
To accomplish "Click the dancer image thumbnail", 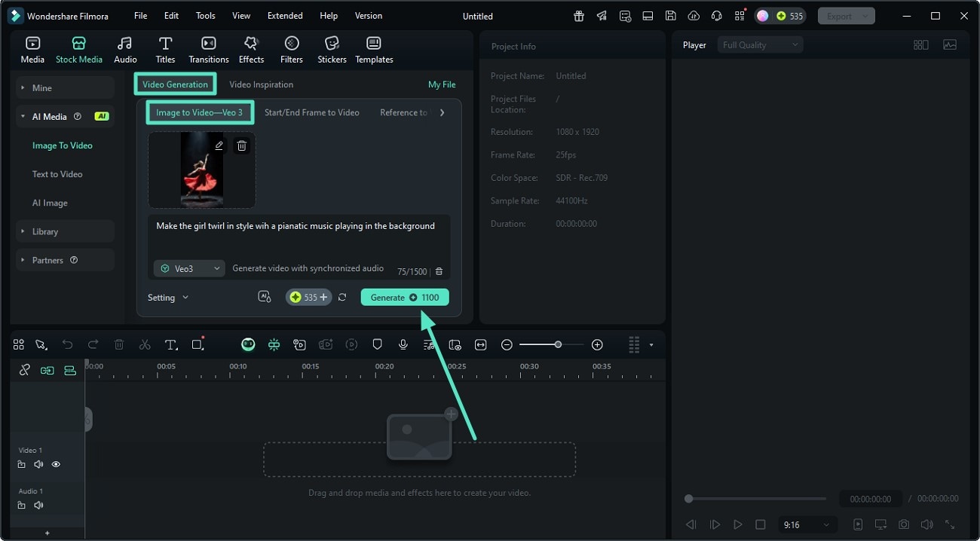I will point(202,170).
